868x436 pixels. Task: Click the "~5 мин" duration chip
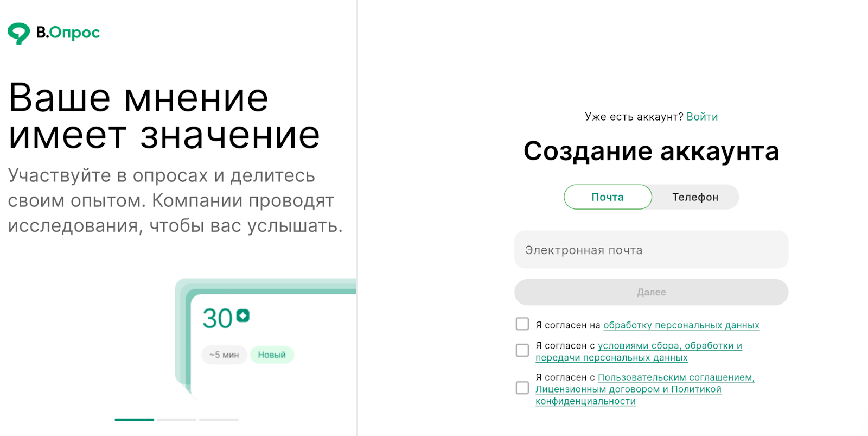pos(224,355)
